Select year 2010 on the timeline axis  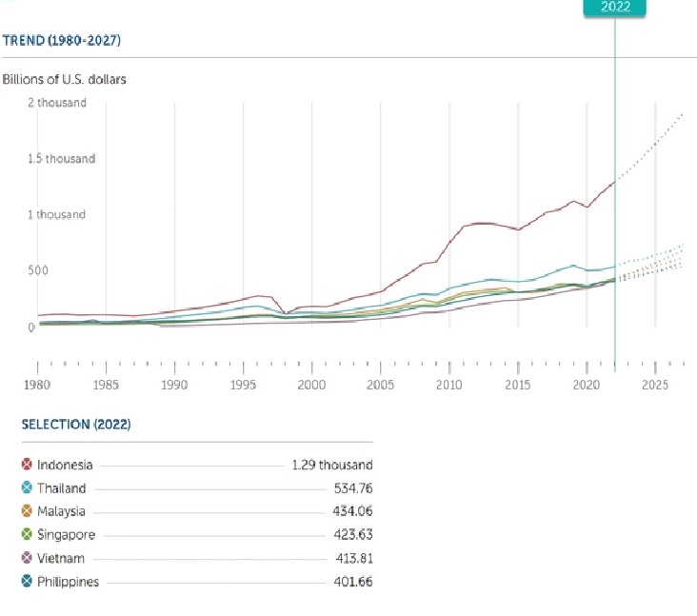pos(449,385)
